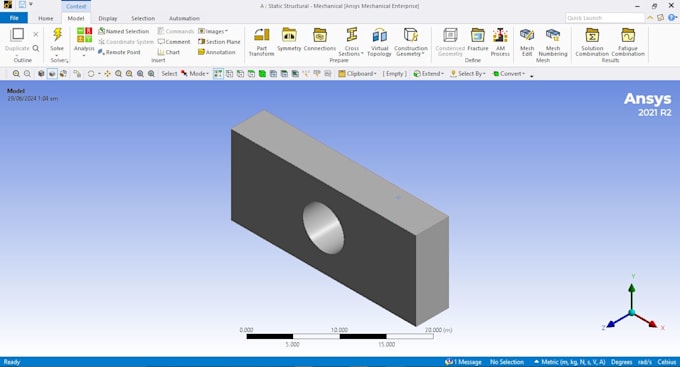Toggle the Element Face selection filter

click(284, 74)
